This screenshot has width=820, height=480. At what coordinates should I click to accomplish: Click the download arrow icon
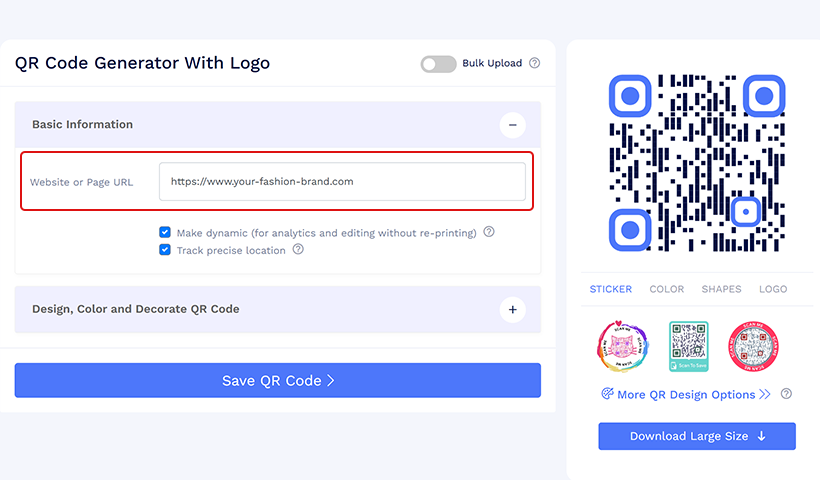click(x=761, y=436)
